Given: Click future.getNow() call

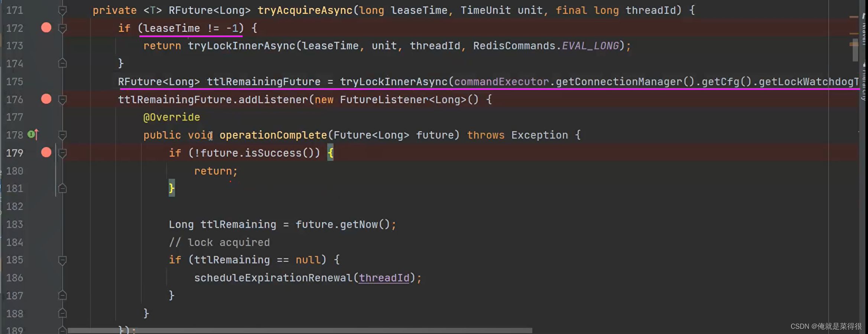Looking at the screenshot, I should tap(342, 224).
